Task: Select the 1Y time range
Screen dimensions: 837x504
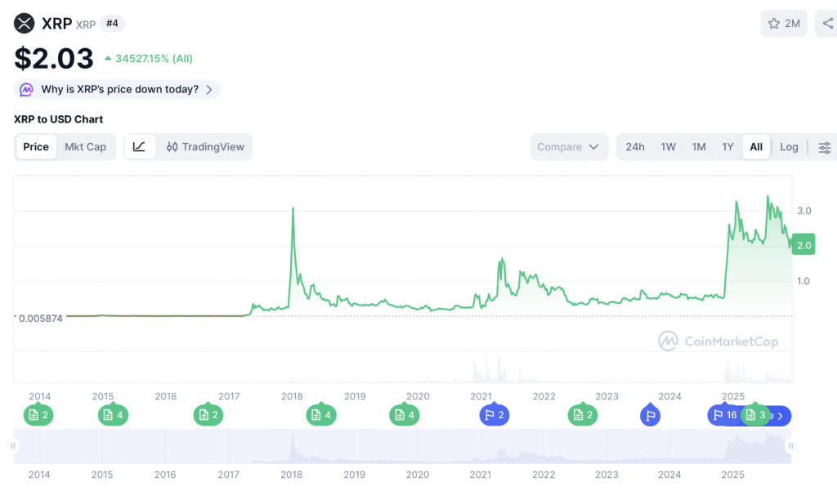Action: point(727,147)
